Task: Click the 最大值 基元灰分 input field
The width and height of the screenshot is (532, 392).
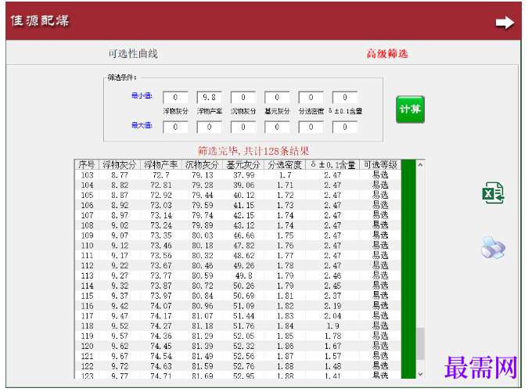Action: (277, 128)
